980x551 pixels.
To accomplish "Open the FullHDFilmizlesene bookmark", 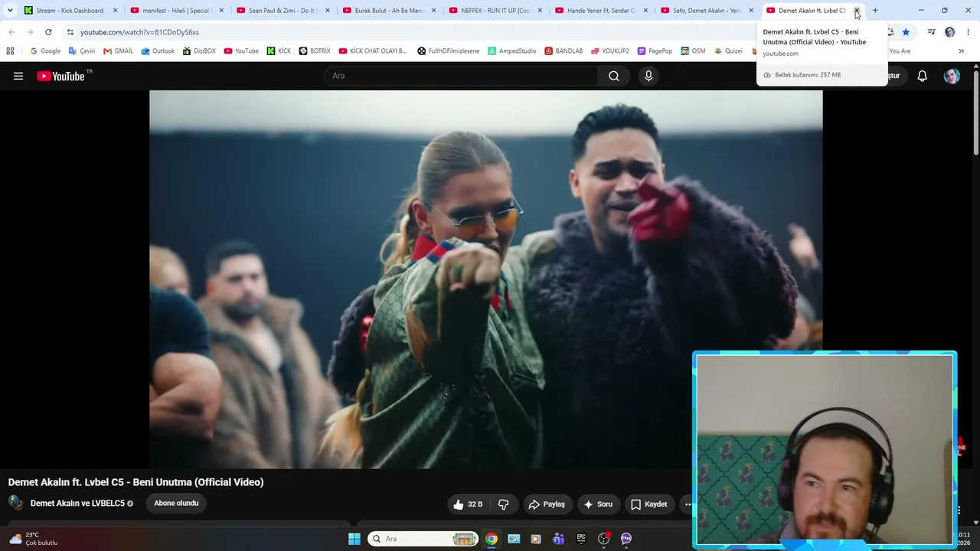I will (x=448, y=51).
